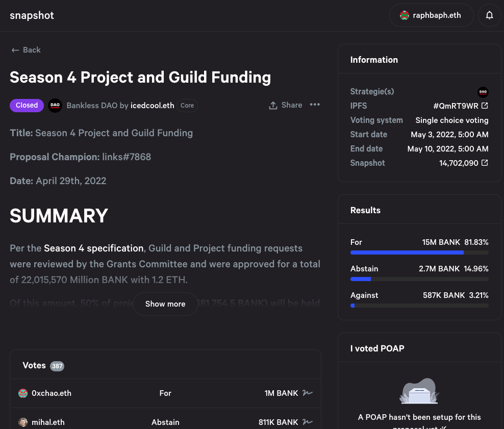Click the Core role badge

click(x=187, y=106)
